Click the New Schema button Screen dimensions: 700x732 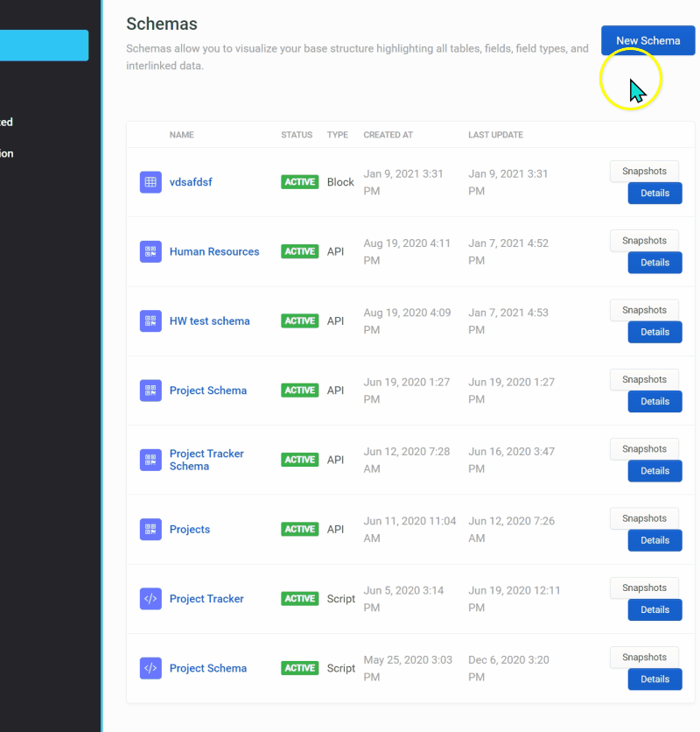[x=647, y=40]
